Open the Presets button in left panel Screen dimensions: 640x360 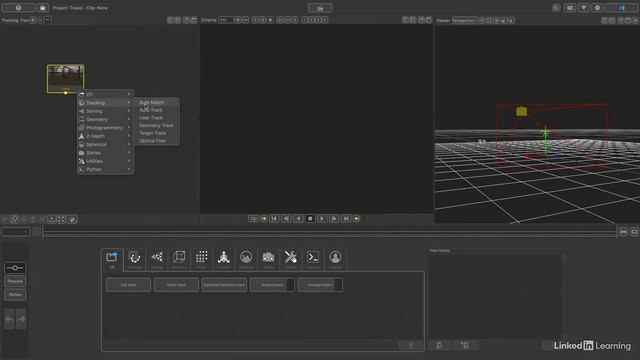click(x=15, y=281)
